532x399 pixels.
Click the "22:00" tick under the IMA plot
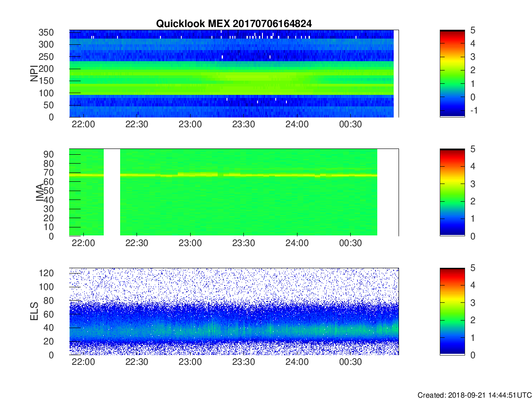pos(83,243)
